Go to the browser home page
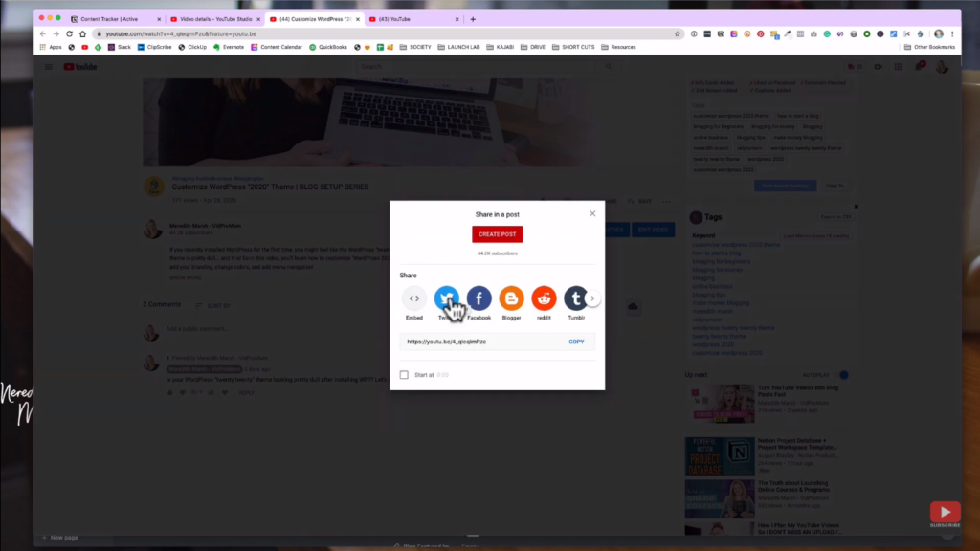This screenshot has width=980, height=551. point(82,33)
